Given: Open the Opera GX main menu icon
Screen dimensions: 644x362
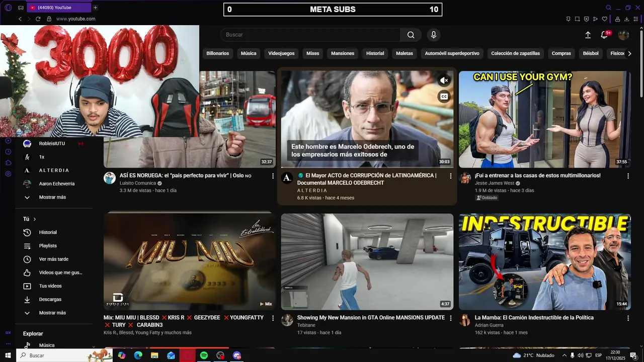Looking at the screenshot, I should (x=8, y=8).
